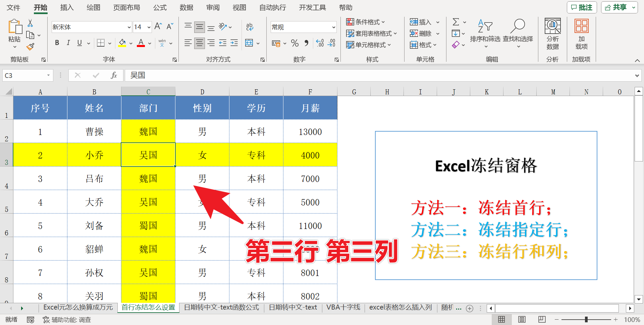Add a new sheet with plus button

pos(470,308)
